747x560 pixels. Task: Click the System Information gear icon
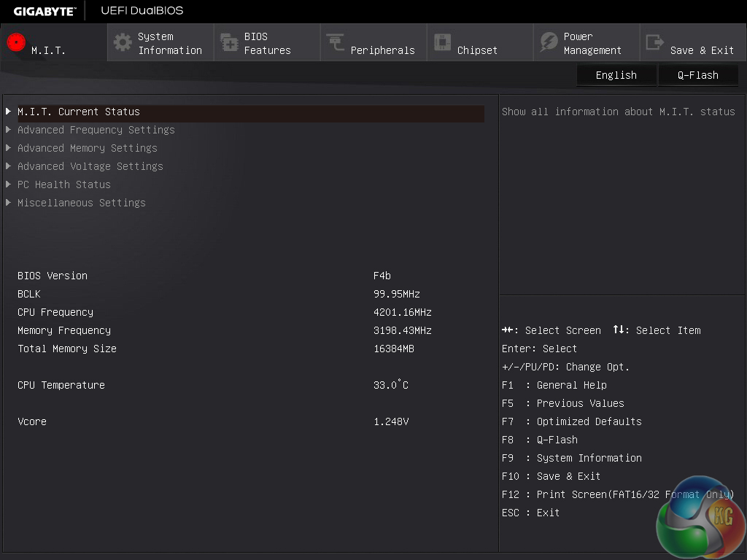tap(123, 42)
